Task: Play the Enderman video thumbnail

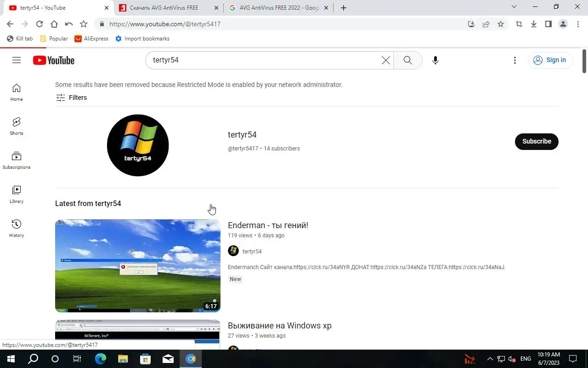Action: point(138,266)
